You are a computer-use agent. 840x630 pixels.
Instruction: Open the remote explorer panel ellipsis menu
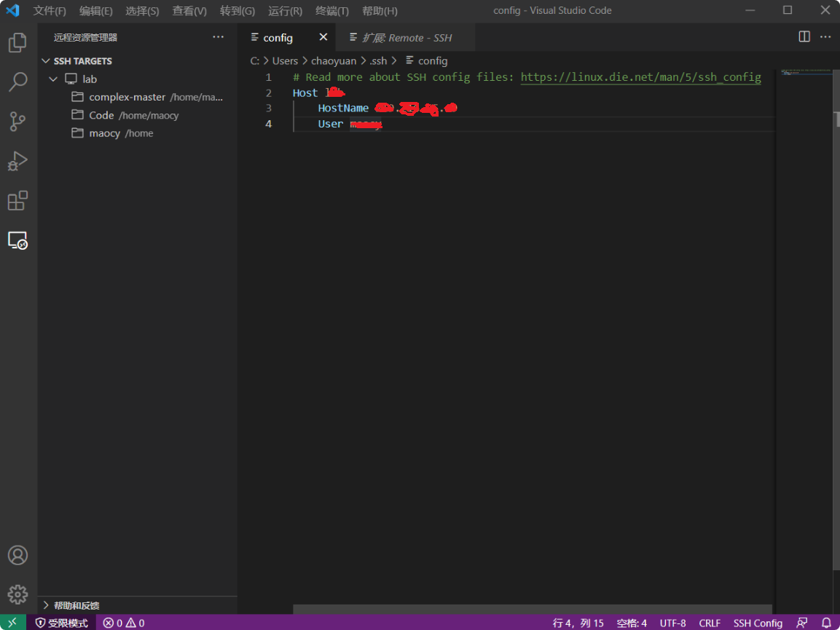218,37
